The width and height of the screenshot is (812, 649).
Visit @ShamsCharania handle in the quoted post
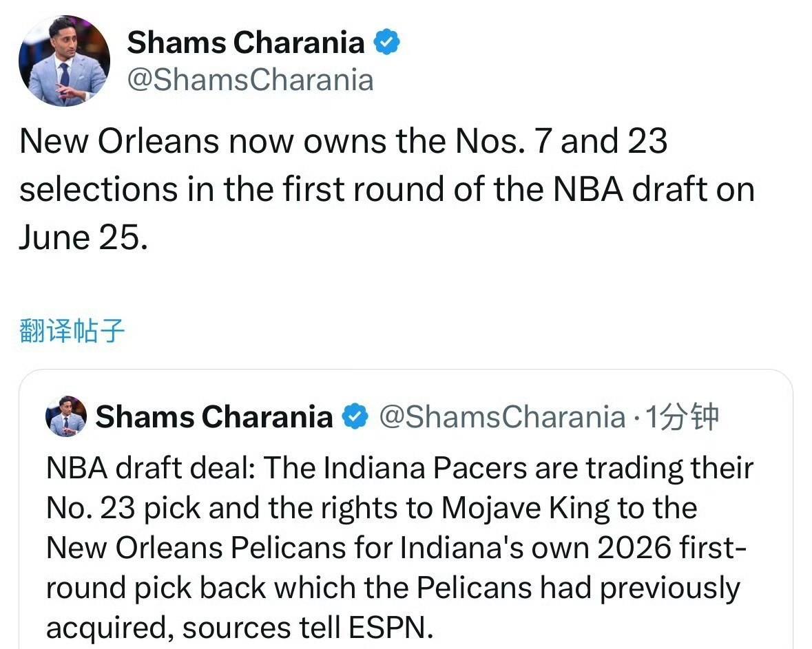[502, 416]
